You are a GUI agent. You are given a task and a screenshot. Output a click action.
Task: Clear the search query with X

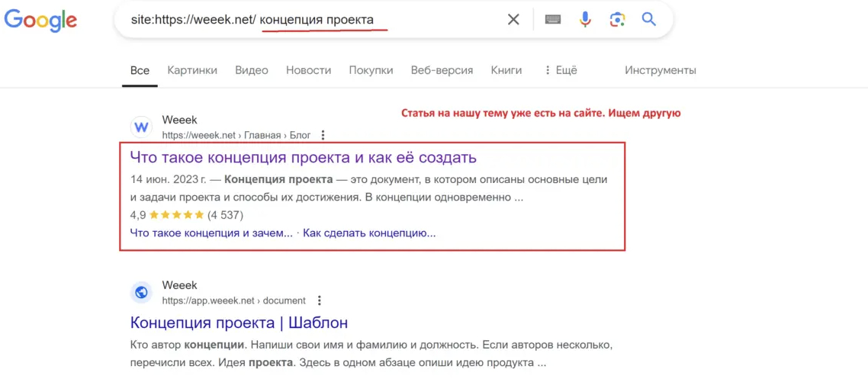point(513,20)
